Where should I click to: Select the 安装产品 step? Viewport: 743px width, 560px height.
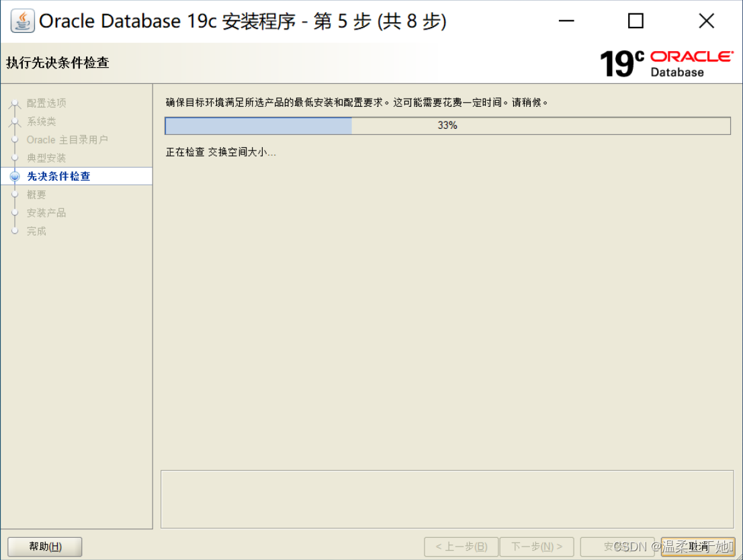(46, 213)
